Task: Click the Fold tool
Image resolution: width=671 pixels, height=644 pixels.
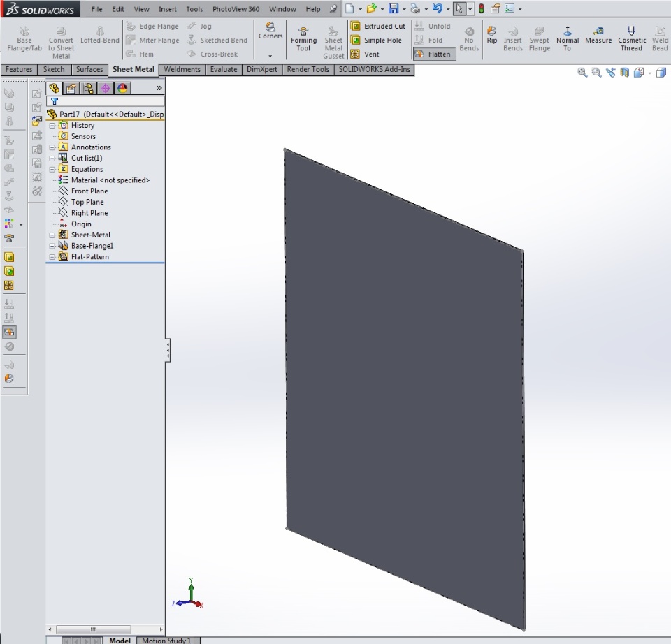Action: tap(428, 41)
